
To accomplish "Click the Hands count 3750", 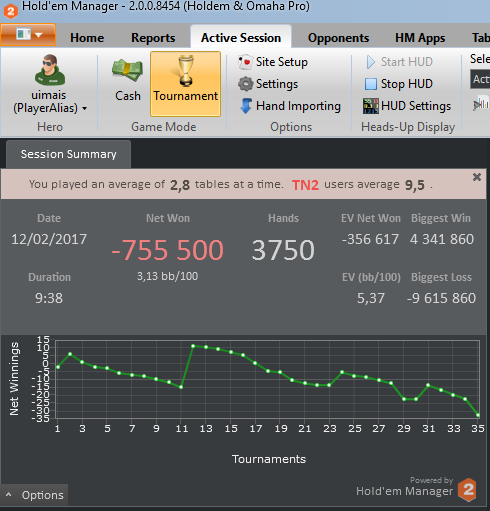I will [283, 250].
